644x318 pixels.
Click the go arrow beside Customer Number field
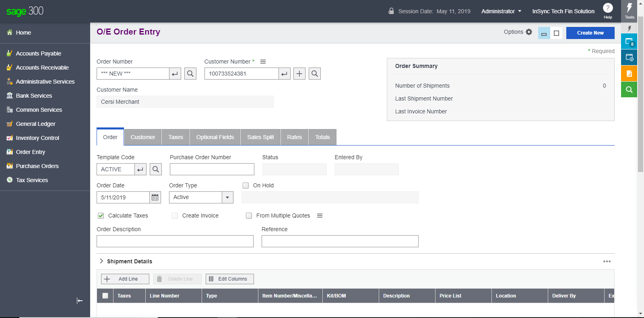[x=285, y=74]
